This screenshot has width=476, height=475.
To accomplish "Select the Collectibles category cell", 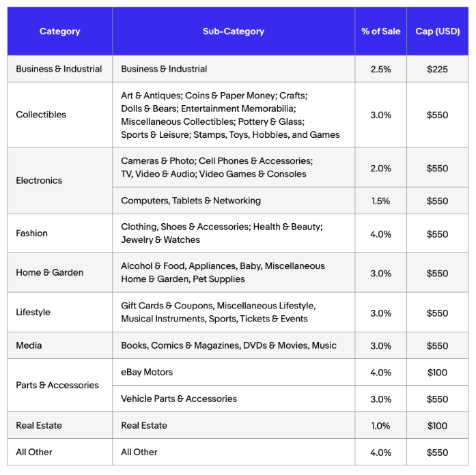I will pyautogui.click(x=41, y=115).
